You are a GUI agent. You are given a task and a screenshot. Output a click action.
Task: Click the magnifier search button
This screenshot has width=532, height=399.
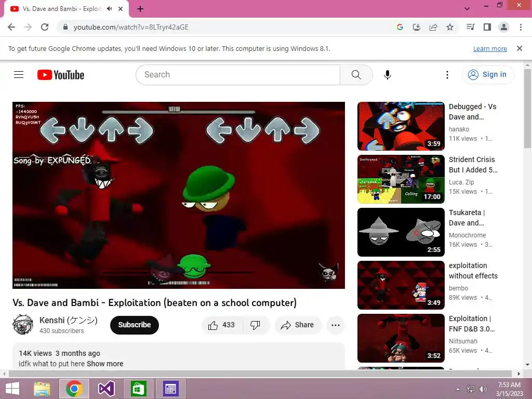point(356,75)
